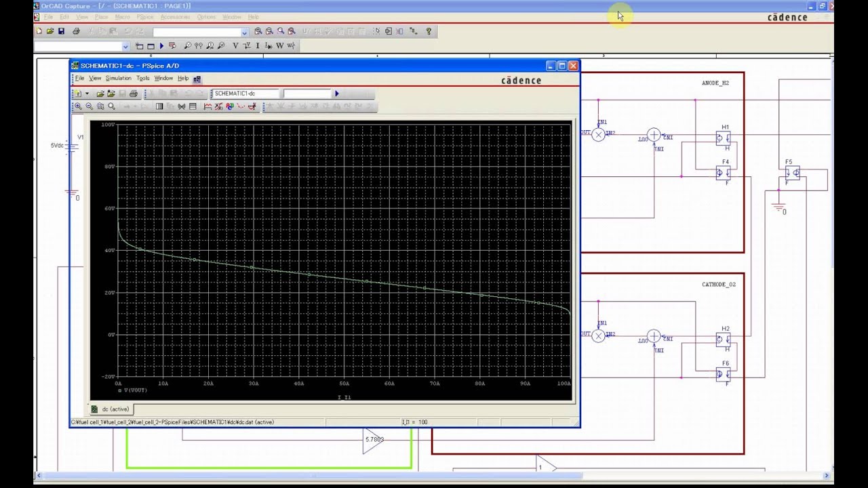Toggle Log Y Axis in PSpice A/D toolbar

click(193, 106)
